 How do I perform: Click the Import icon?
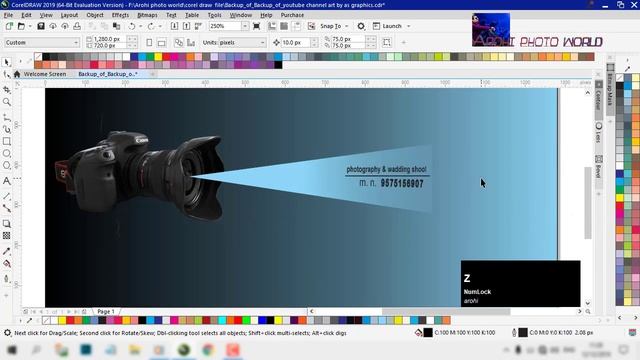click(174, 26)
